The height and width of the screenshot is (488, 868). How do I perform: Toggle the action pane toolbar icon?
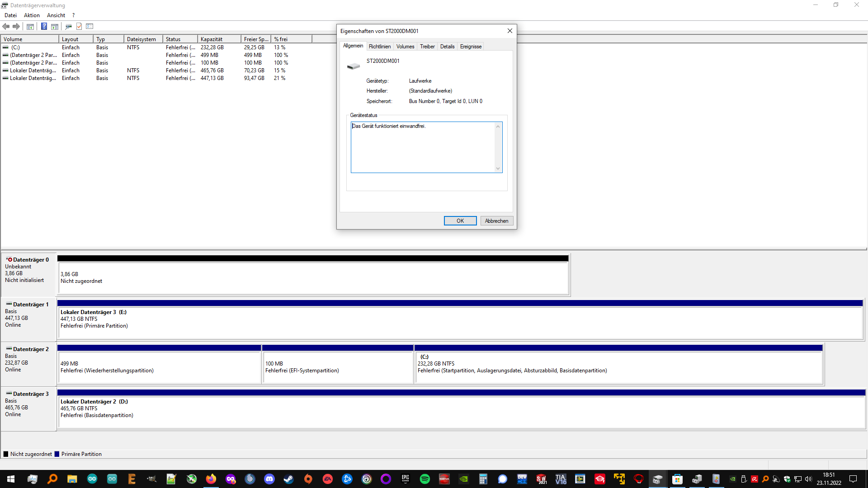(55, 26)
